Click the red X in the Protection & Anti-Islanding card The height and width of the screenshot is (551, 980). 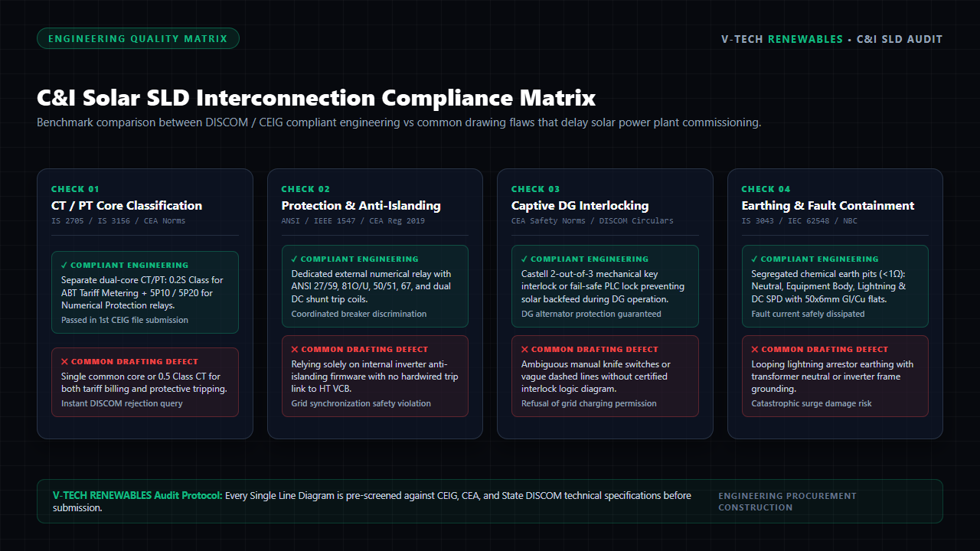(295, 350)
